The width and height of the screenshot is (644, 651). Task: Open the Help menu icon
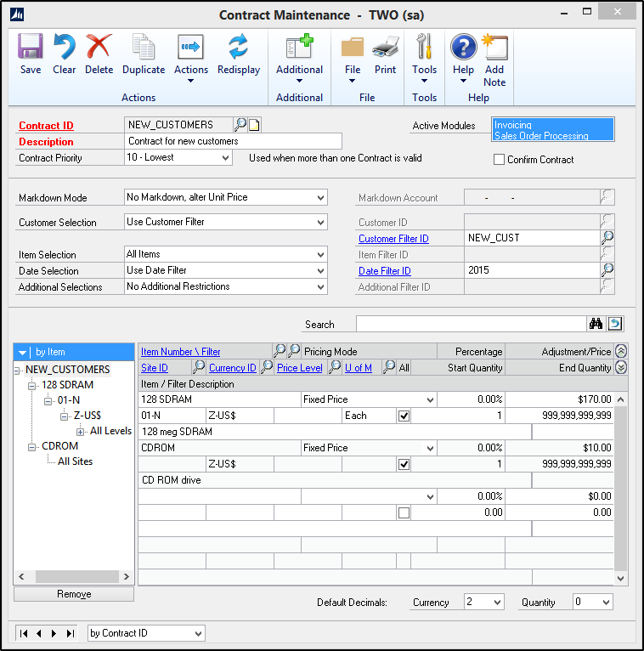[x=463, y=47]
